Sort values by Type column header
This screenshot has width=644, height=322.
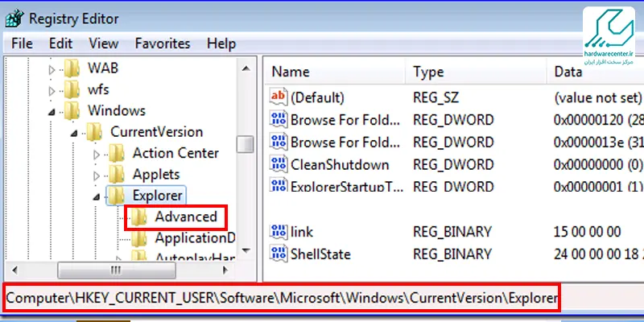click(476, 72)
